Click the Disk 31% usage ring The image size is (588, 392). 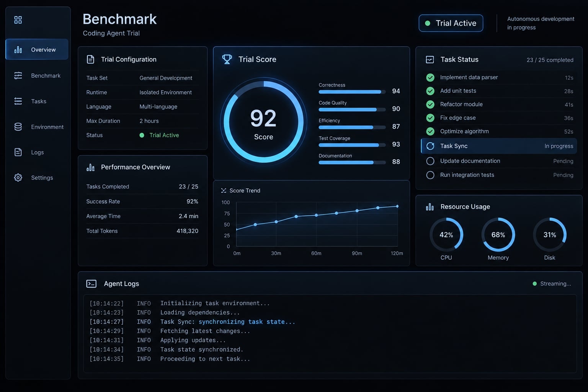click(x=550, y=235)
